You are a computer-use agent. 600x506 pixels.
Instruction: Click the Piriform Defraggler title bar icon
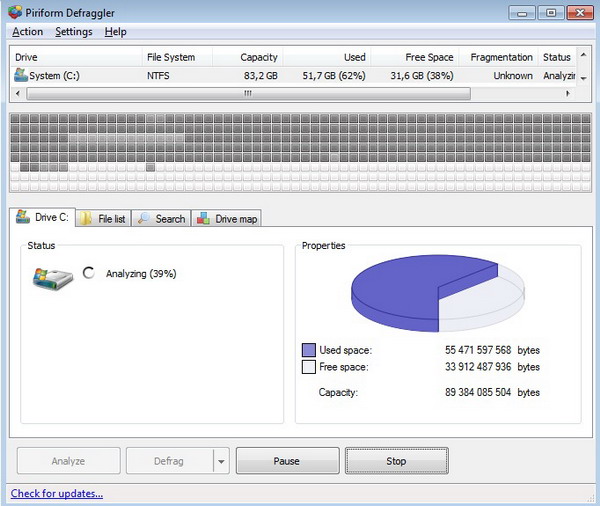(15, 12)
